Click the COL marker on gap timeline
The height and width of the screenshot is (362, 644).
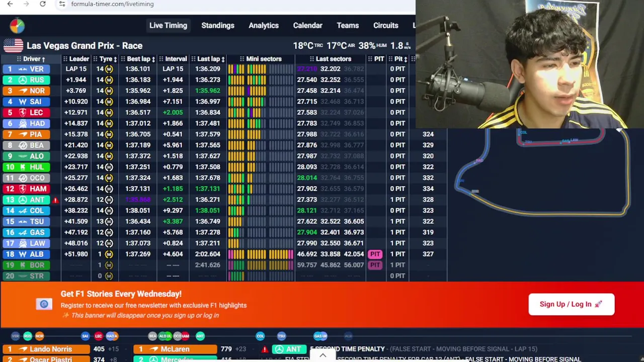pyautogui.click(x=260, y=336)
